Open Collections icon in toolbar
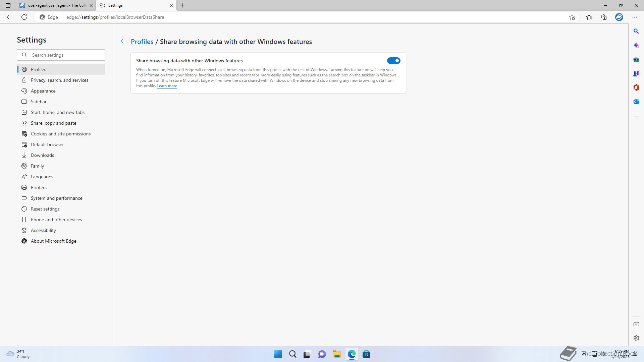This screenshot has width=644, height=362. point(604,17)
